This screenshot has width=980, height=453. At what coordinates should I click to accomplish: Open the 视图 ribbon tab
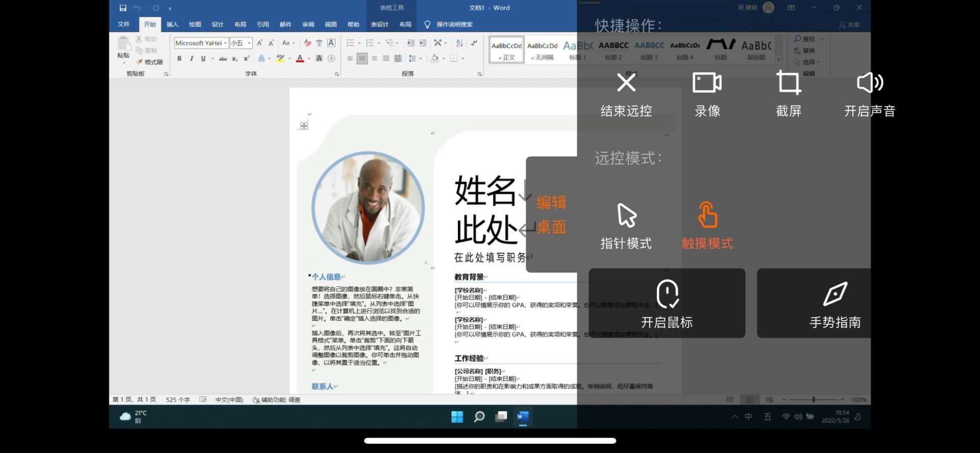[331, 25]
